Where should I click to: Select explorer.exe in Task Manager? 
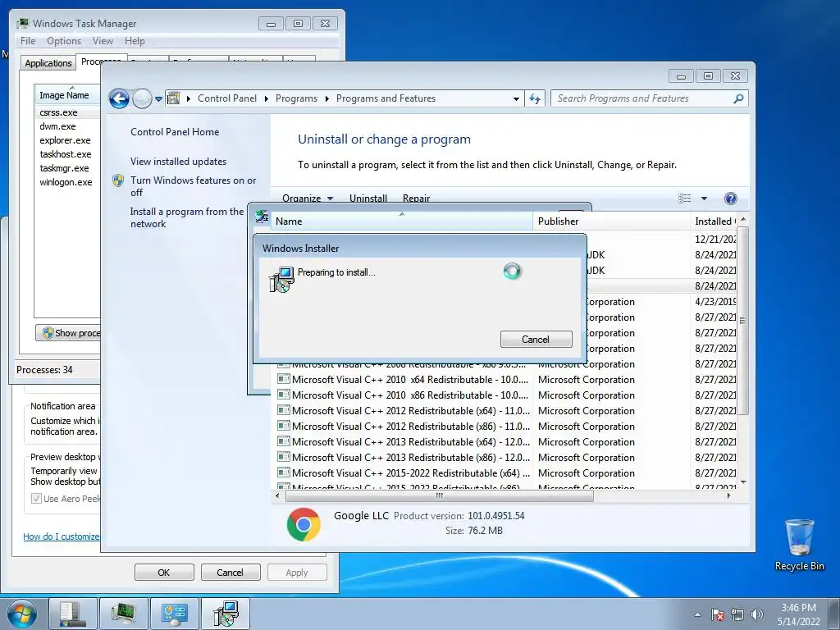point(65,140)
